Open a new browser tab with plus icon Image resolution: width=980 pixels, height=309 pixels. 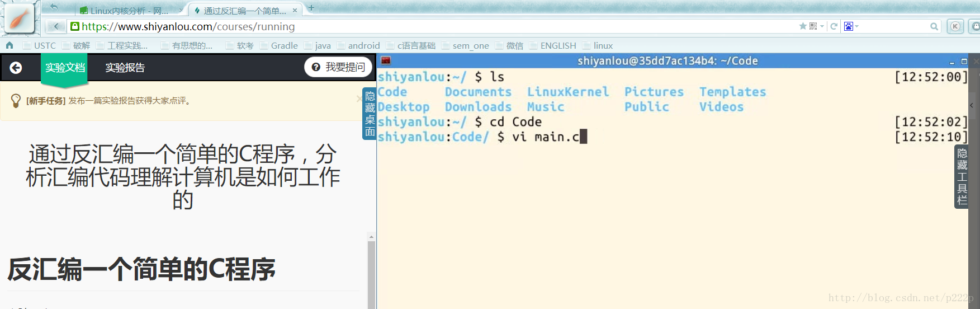(311, 8)
